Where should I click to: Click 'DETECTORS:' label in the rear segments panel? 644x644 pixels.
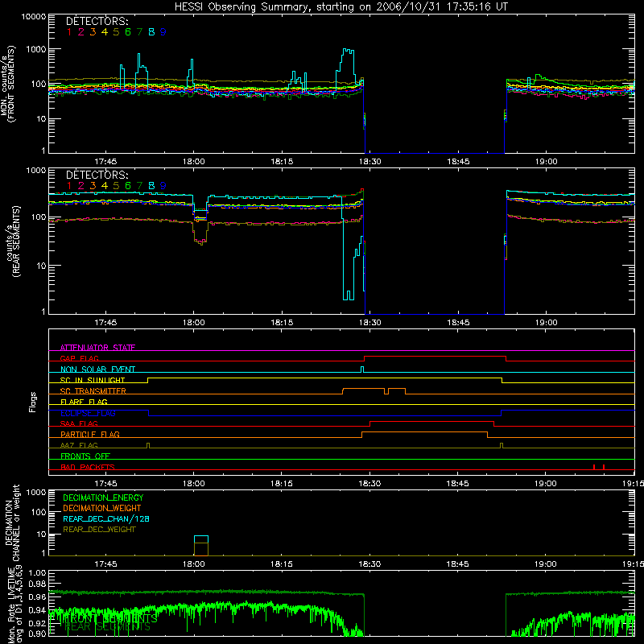pos(97,175)
